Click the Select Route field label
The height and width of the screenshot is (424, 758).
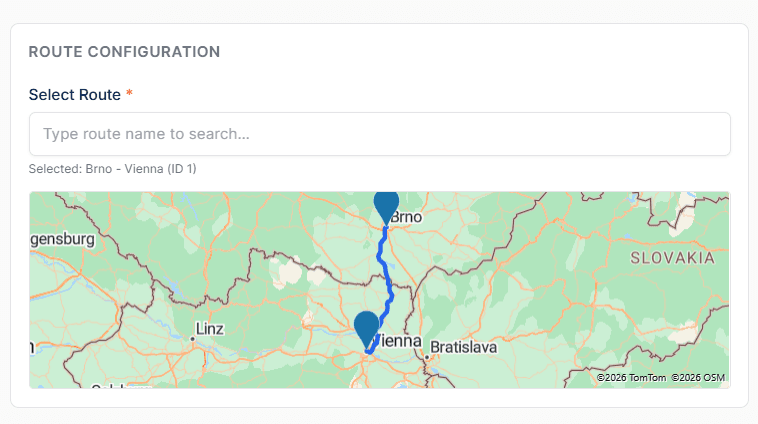click(74, 95)
